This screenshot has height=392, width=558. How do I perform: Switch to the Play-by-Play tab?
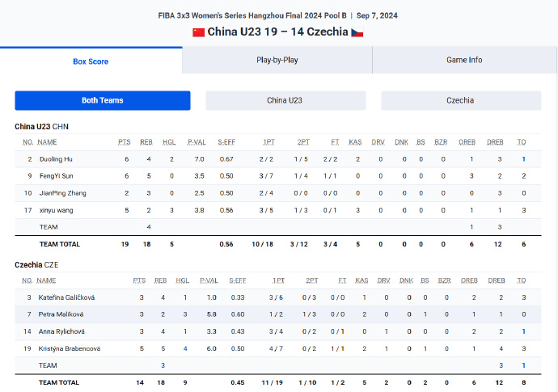277,60
